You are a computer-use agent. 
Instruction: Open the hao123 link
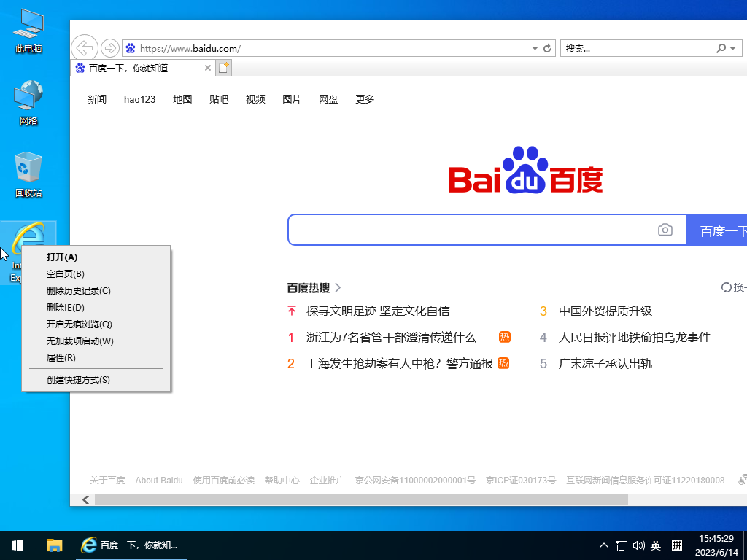139,99
